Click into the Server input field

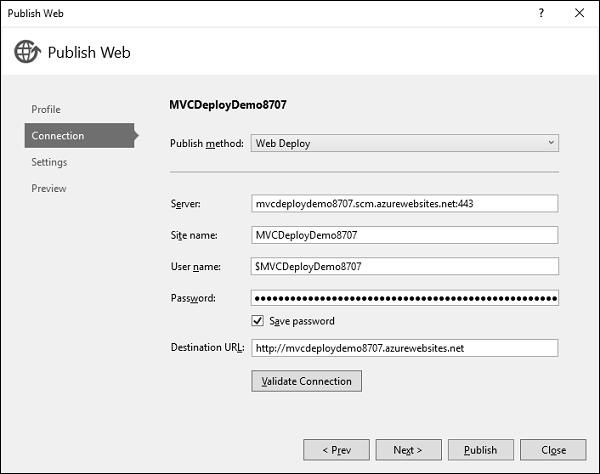(x=405, y=203)
